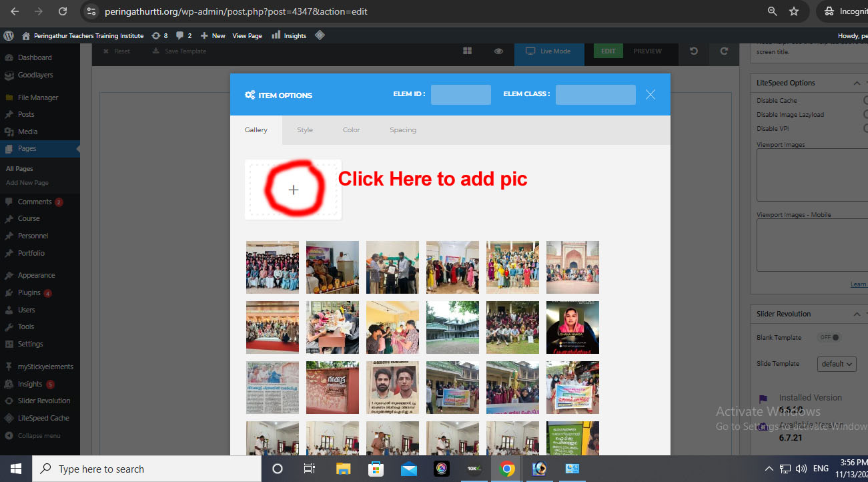868x482 pixels.
Task: Click the Live Mode button
Action: 548,51
